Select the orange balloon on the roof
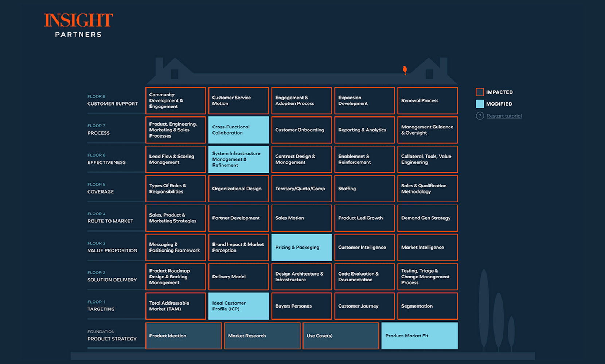 pos(405,70)
